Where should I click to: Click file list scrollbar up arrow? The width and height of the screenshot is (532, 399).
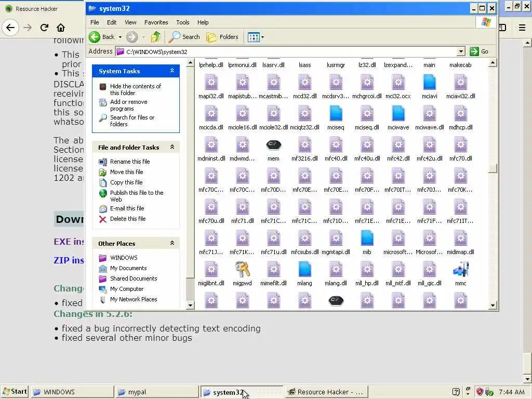coord(493,63)
